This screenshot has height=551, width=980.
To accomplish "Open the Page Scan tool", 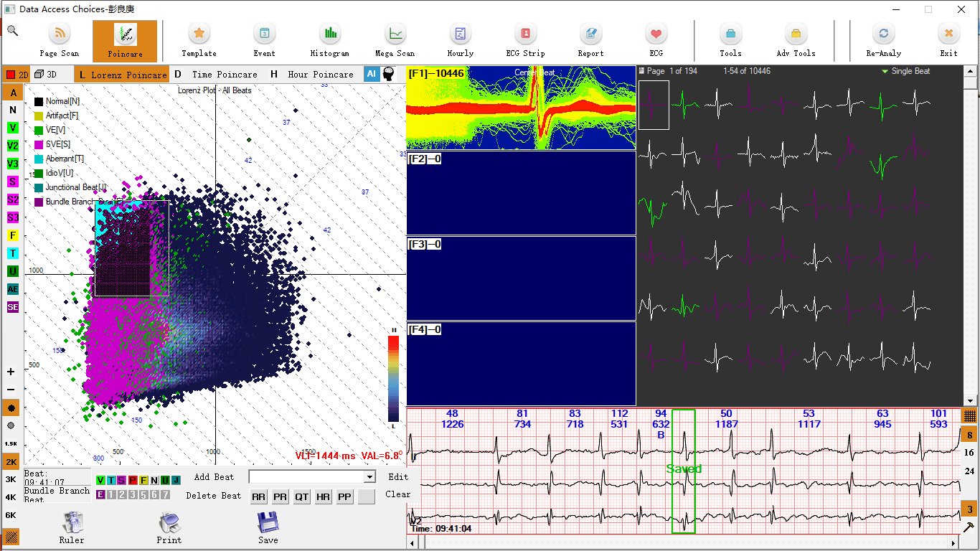I will [x=60, y=40].
